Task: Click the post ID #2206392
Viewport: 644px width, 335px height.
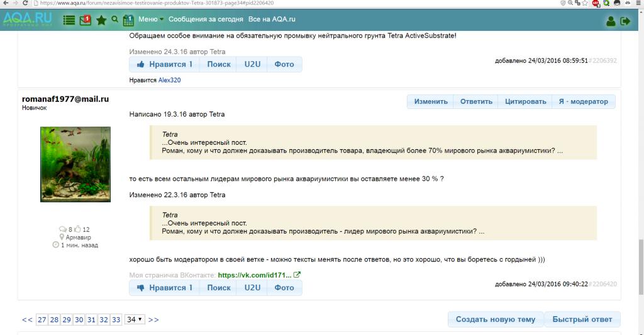Action: coord(602,60)
